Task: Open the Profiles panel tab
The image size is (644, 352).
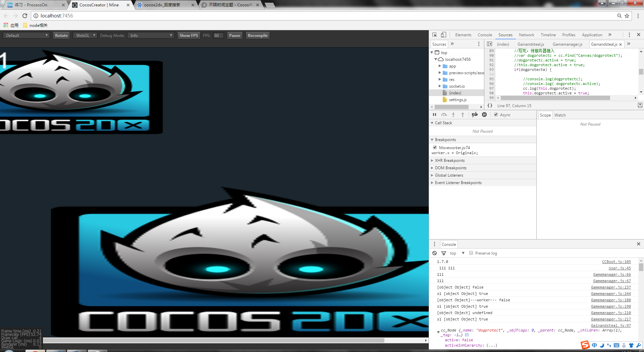Action: pyautogui.click(x=569, y=35)
